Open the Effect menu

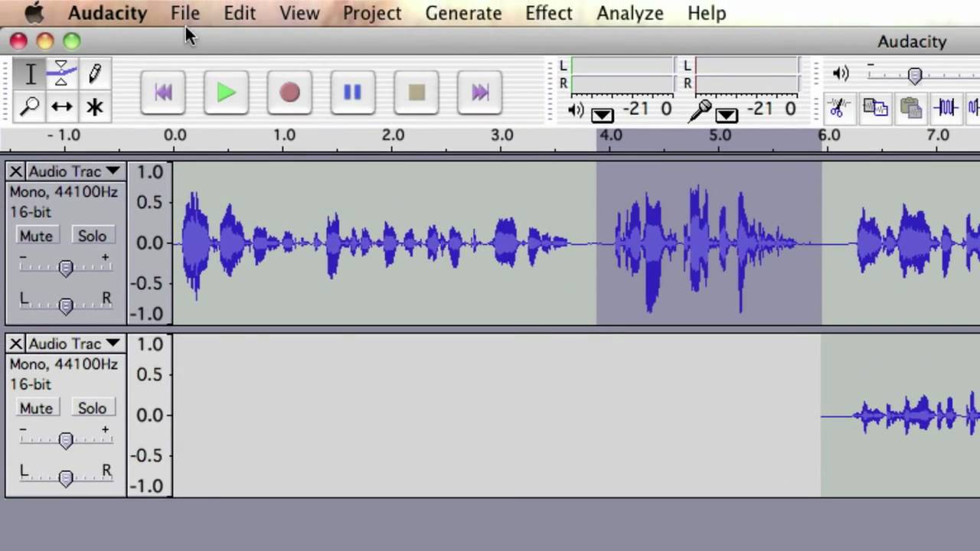click(549, 13)
